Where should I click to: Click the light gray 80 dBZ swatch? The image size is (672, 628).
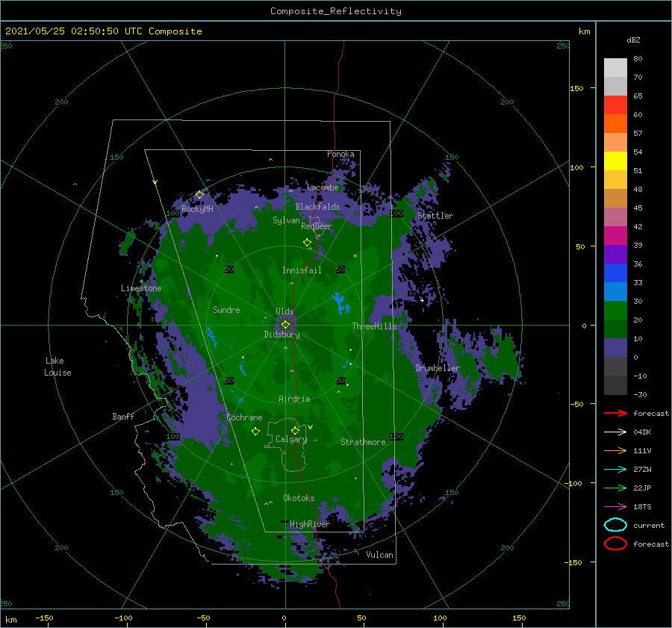tap(615, 67)
